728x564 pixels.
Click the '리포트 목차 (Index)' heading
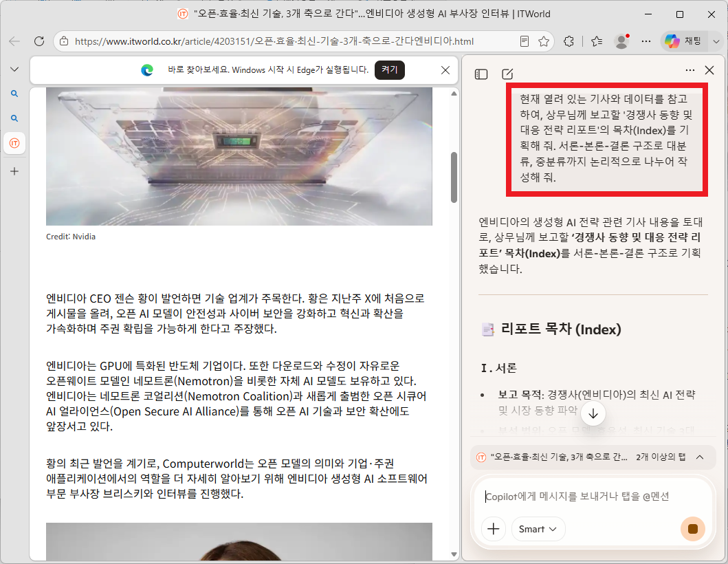coord(560,329)
